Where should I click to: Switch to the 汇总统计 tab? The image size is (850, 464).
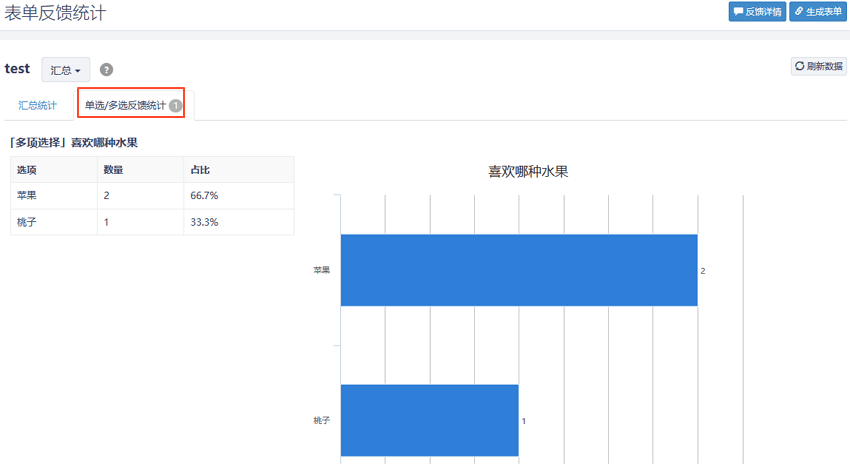(37, 105)
